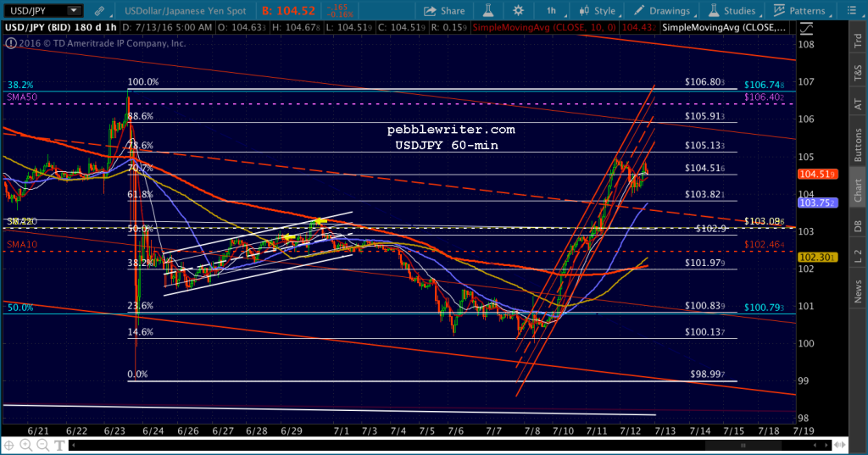Click the $102.464 red price label

coord(764,244)
